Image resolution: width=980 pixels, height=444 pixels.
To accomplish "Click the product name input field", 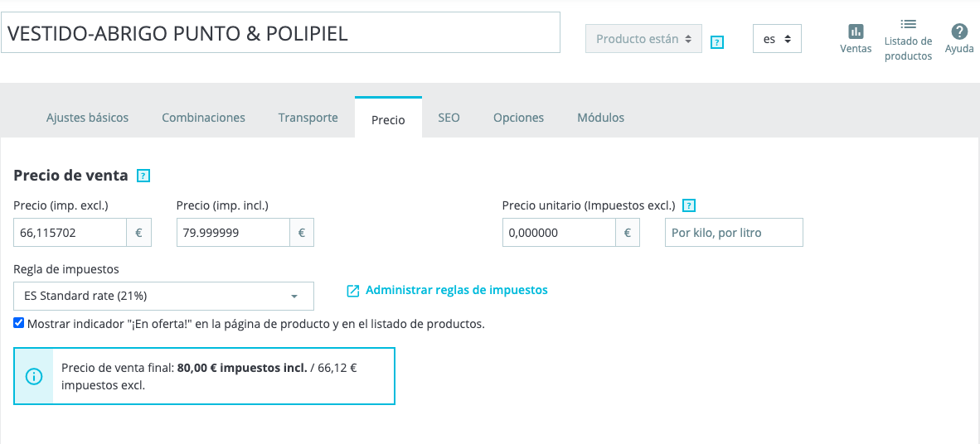I will coord(280,33).
